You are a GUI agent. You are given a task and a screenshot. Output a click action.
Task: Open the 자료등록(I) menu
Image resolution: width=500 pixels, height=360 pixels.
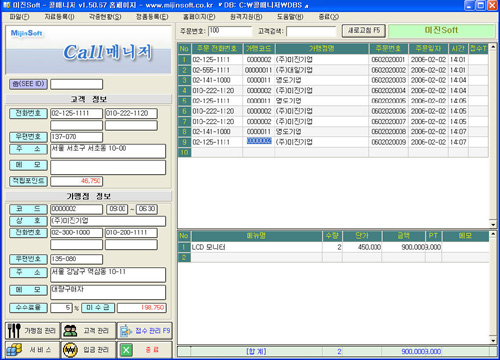click(59, 17)
